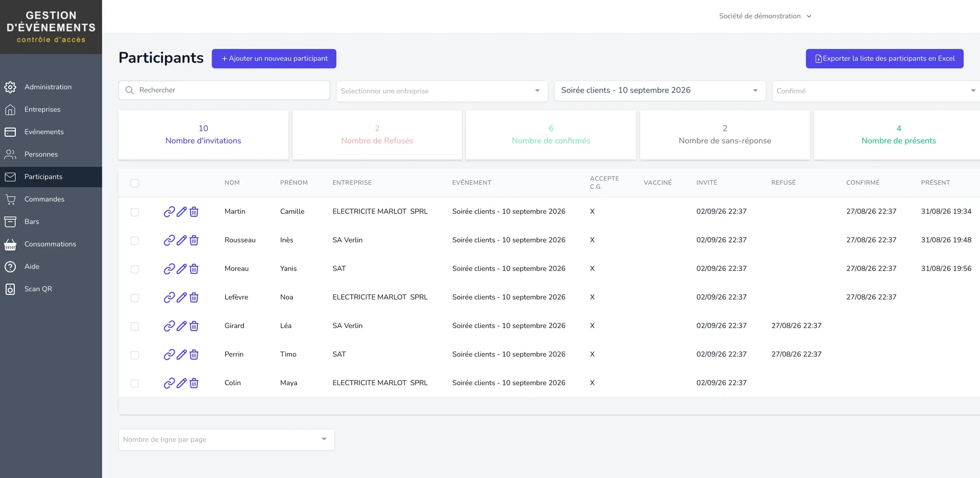Click Ajouter un nouveau participant button

tap(274, 59)
